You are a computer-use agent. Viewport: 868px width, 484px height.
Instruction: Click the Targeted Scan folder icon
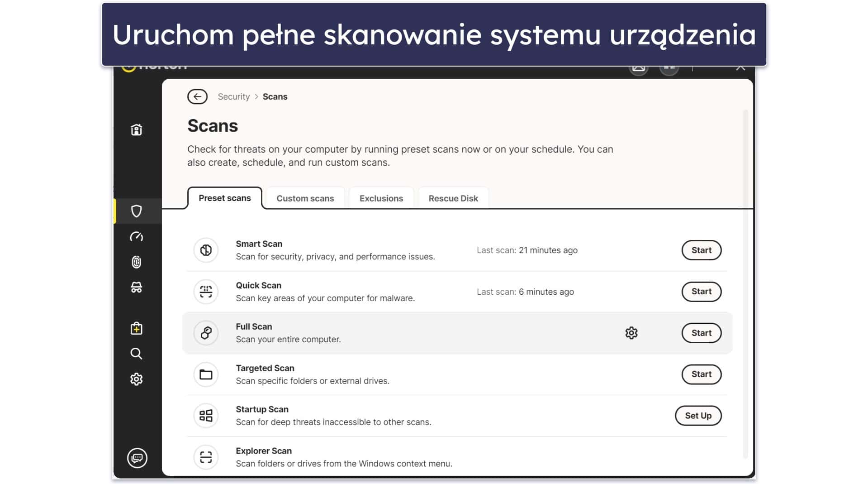coord(206,374)
